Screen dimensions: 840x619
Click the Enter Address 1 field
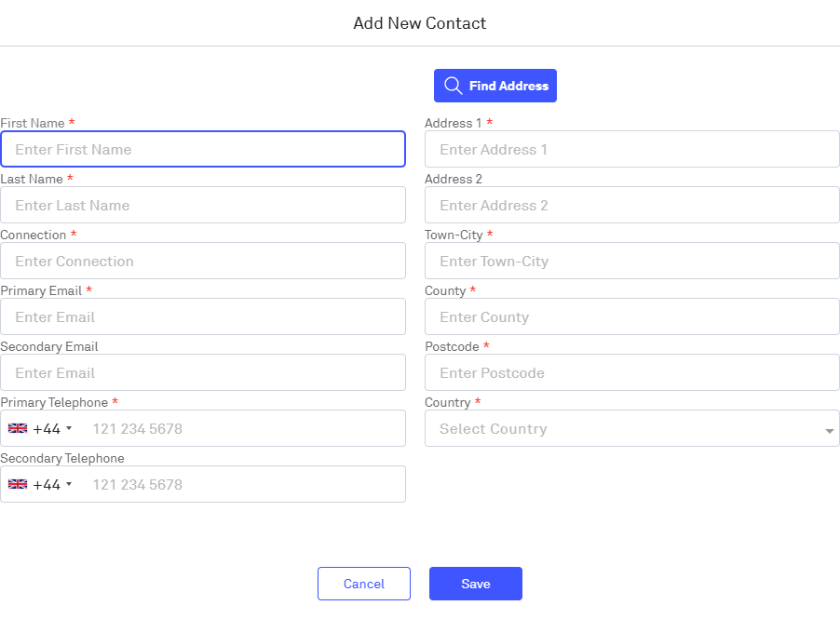(631, 149)
